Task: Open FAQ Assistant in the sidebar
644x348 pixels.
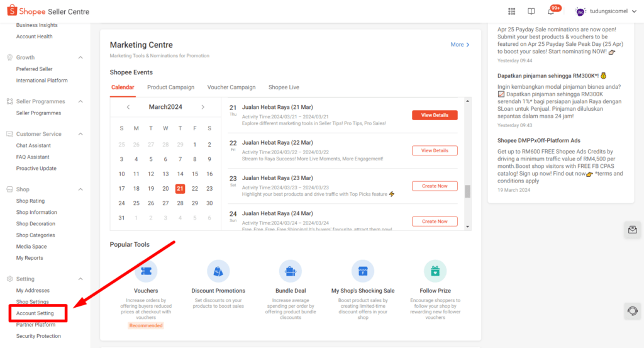Action: pyautogui.click(x=33, y=157)
